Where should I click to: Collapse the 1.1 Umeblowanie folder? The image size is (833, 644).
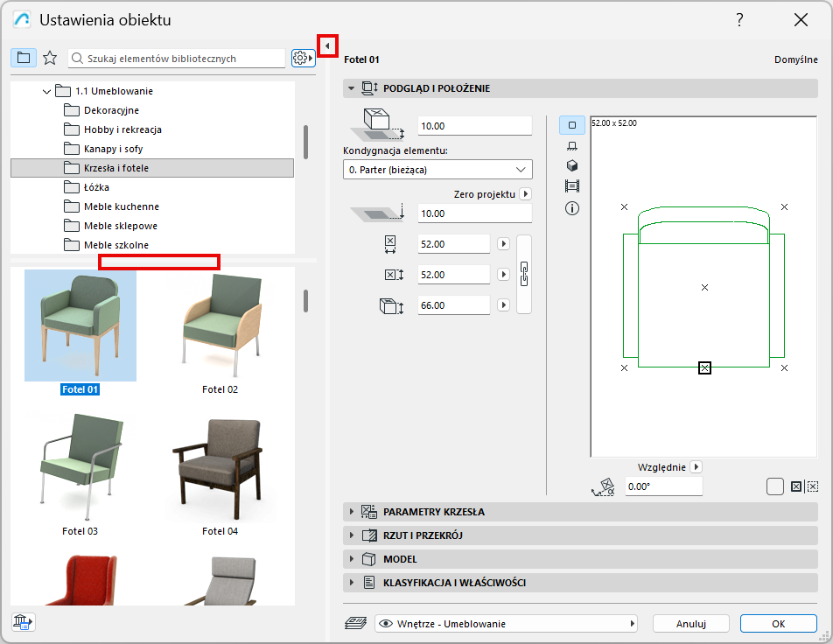[x=46, y=91]
